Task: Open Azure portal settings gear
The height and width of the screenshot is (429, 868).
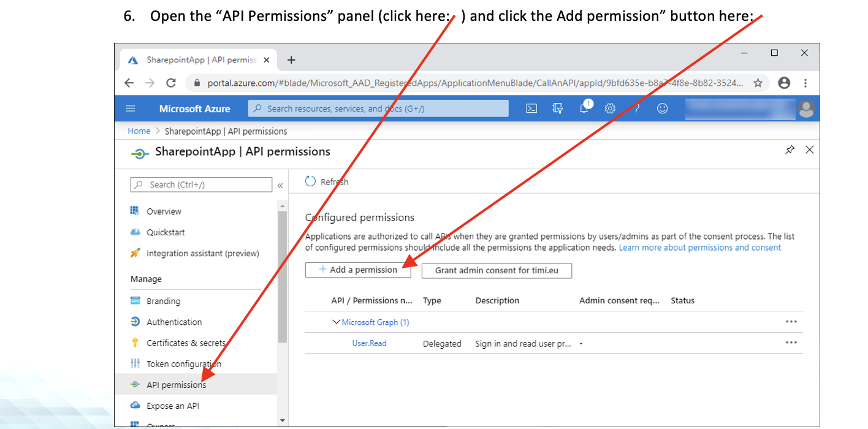Action: [x=610, y=108]
